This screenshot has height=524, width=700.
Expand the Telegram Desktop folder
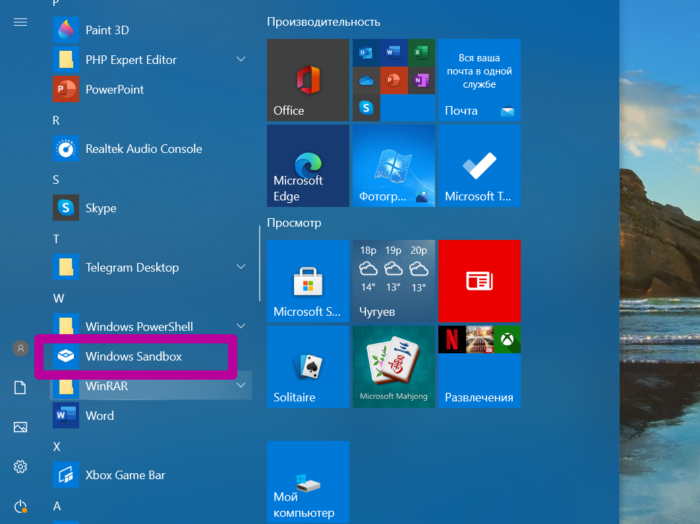pos(241,267)
